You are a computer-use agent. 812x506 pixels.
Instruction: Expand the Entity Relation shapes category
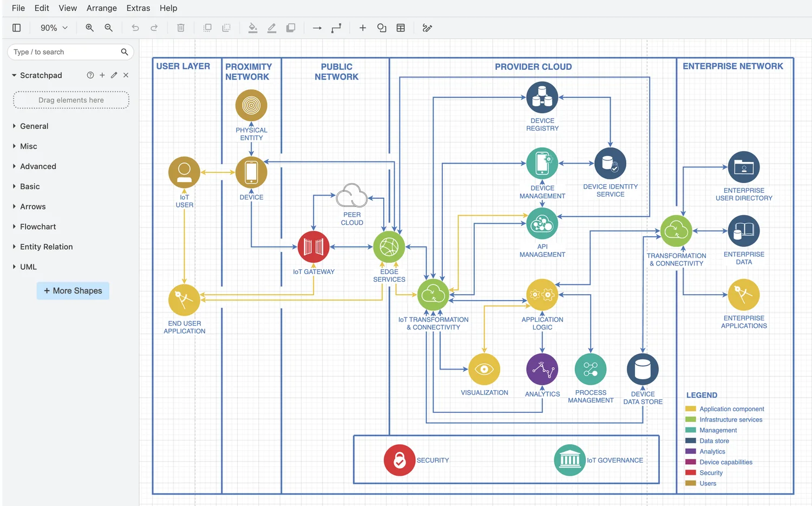tap(46, 246)
